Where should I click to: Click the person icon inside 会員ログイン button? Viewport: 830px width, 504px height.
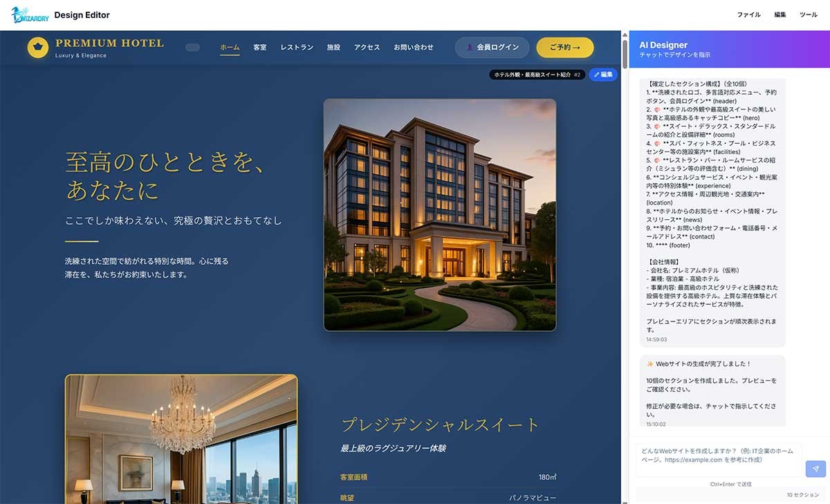(470, 47)
